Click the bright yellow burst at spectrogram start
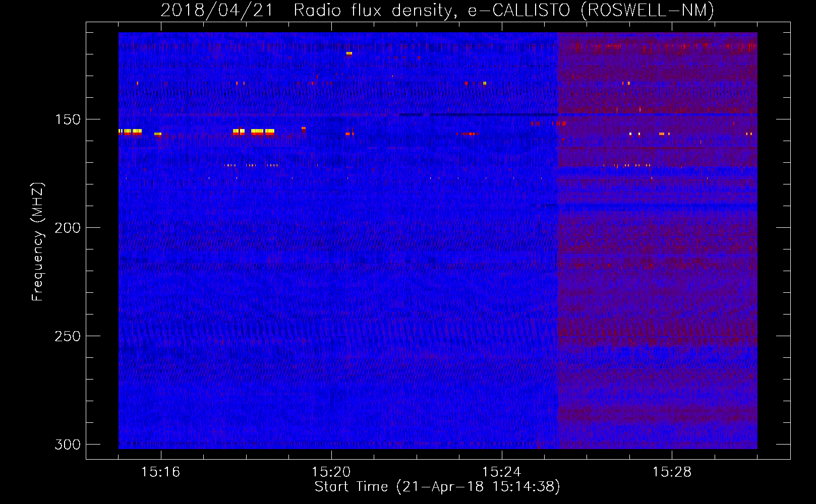 (130, 132)
